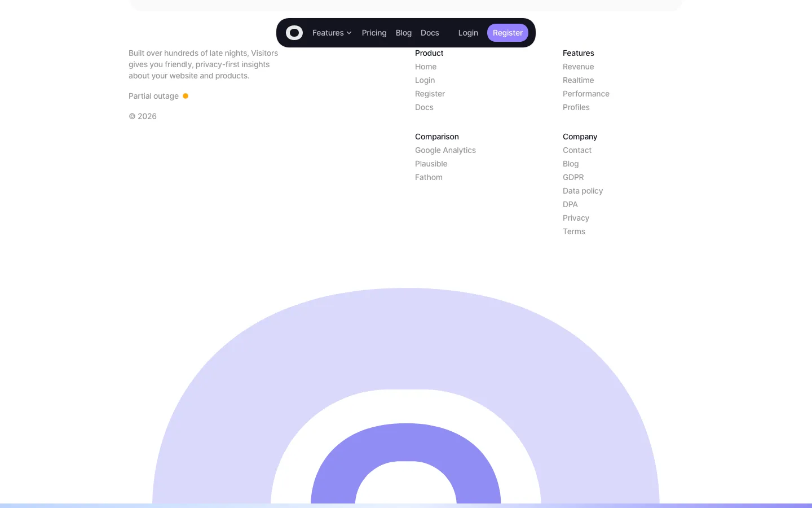Click the Comparison footer column heading

pos(437,137)
